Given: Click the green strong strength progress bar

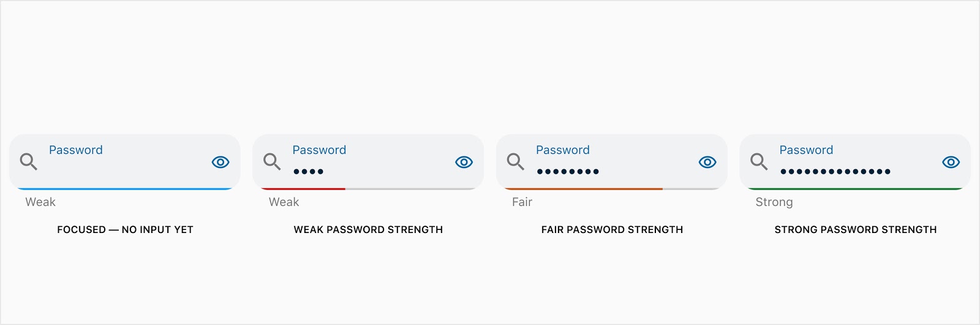Looking at the screenshot, I should 855,189.
